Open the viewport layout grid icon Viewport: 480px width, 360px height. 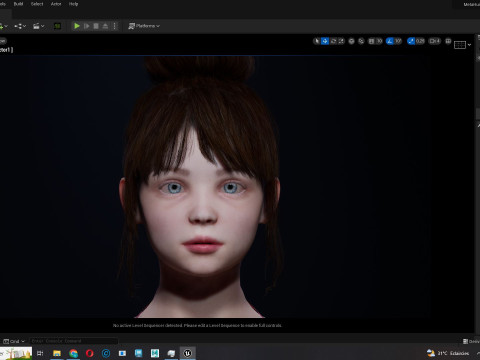[x=460, y=45]
